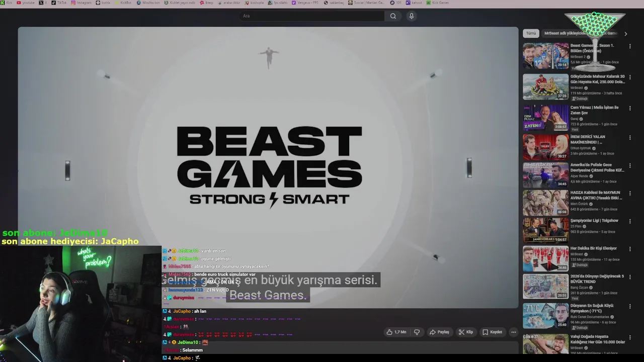Click title 'Şampiyonlar Ligi | Tolgshow'

click(x=594, y=221)
